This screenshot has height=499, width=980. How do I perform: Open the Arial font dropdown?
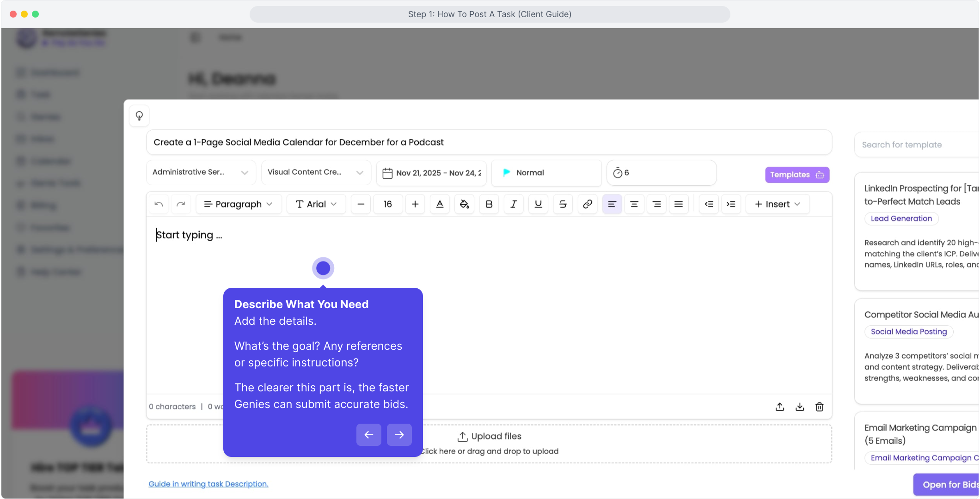[316, 204]
